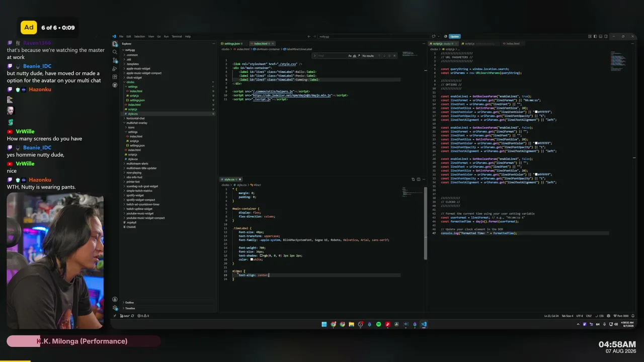644x362 pixels.
Task: Open the Selection menu
Action: [x=139, y=36]
